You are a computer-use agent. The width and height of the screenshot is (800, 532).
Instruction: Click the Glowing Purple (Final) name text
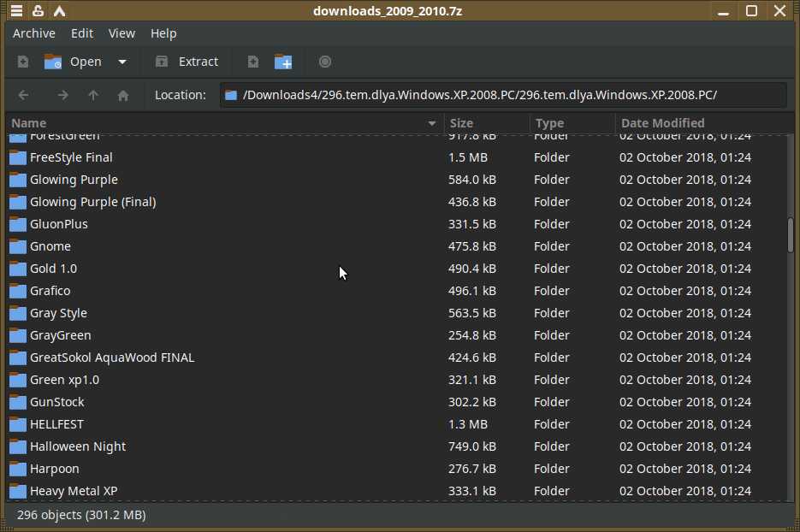[93, 202]
